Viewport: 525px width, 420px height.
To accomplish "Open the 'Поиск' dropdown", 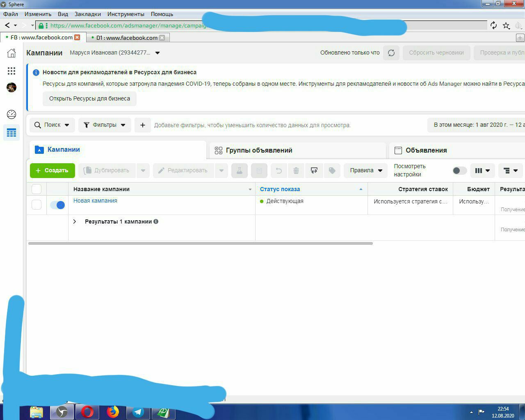I will coord(52,125).
